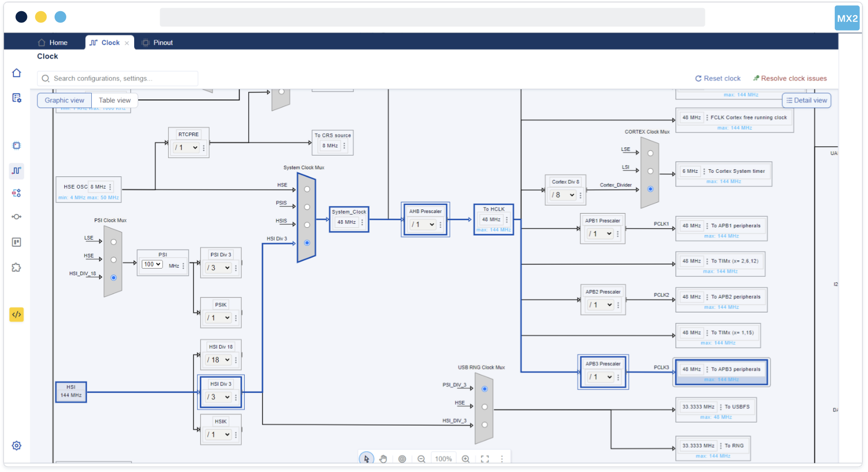Select HSE input on System Clock Mux
The width and height of the screenshot is (868, 472).
[307, 189]
